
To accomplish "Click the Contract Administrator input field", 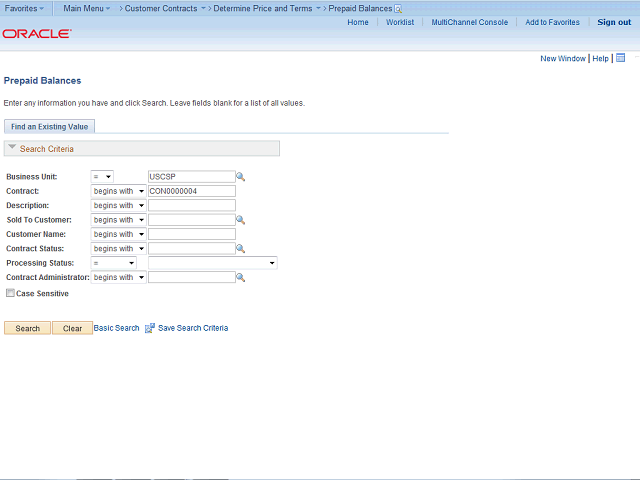I will coord(192,278).
